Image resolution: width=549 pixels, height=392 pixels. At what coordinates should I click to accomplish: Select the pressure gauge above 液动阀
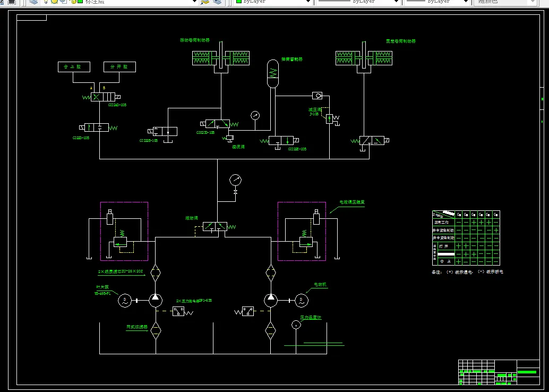236,180
